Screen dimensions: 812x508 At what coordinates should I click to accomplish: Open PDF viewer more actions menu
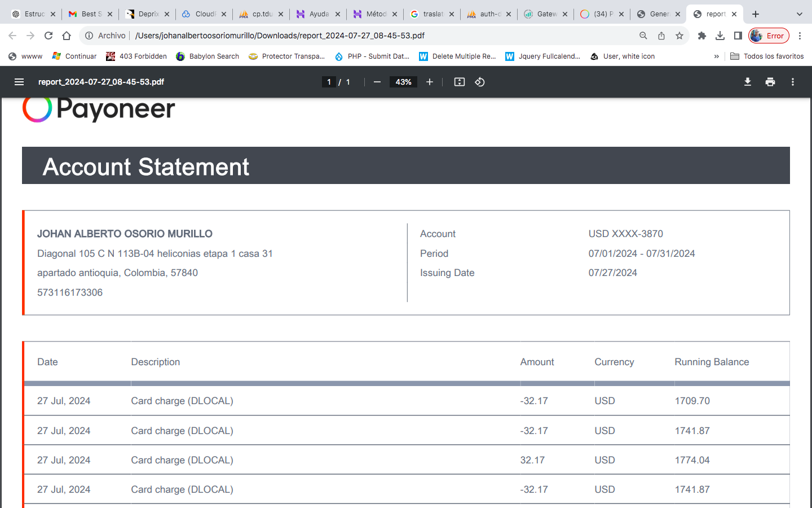click(x=793, y=82)
